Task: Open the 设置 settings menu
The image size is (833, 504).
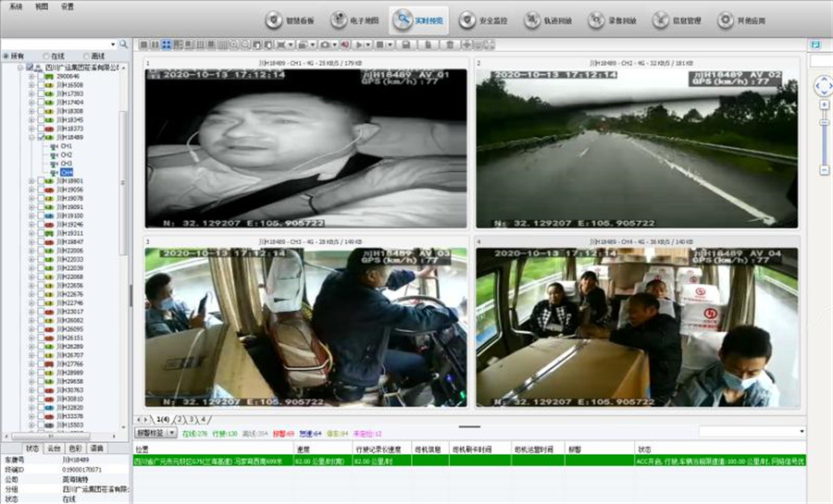Action: [x=67, y=6]
